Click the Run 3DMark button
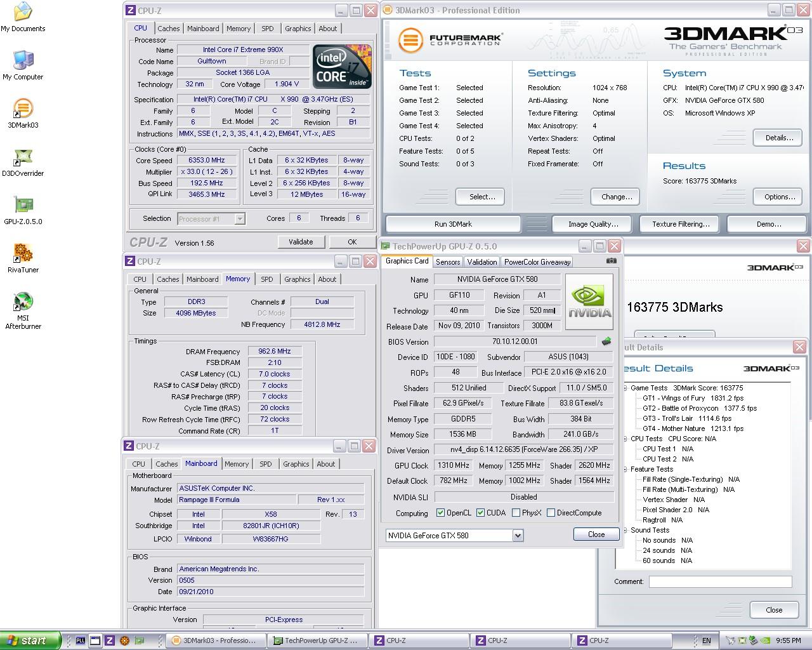 coord(453,224)
